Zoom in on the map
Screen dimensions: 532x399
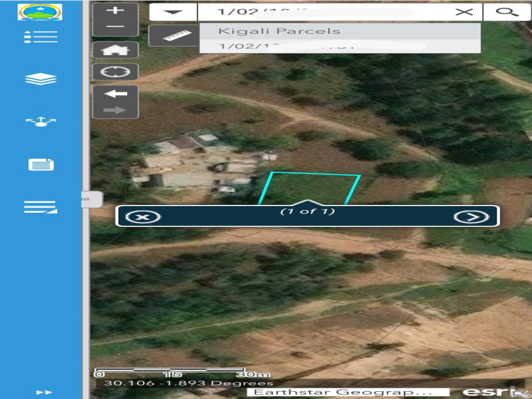[x=115, y=11]
